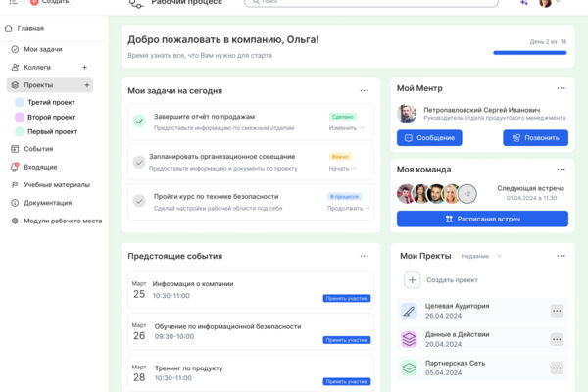Click the layers icon of Партнерская Сеть
588x392 pixels.
pos(409,368)
